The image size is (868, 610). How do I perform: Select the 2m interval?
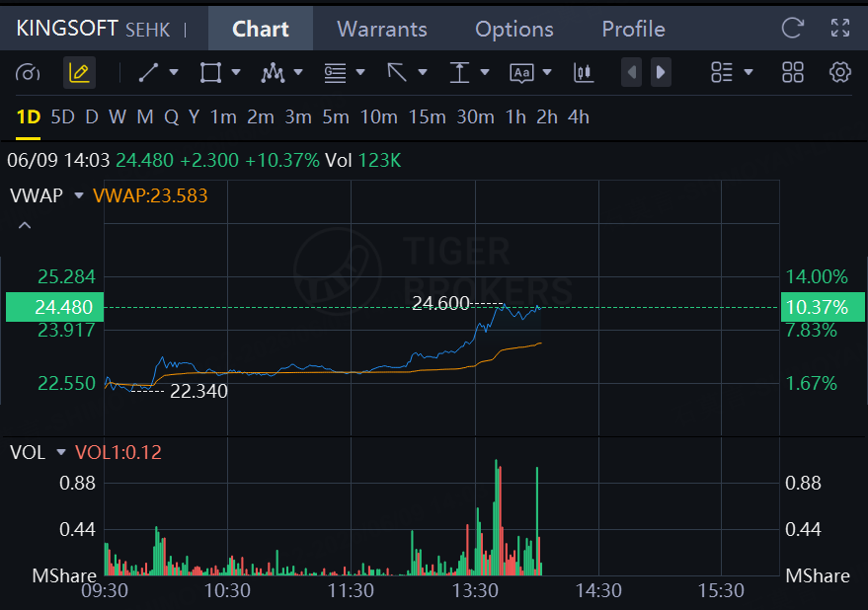(x=260, y=117)
